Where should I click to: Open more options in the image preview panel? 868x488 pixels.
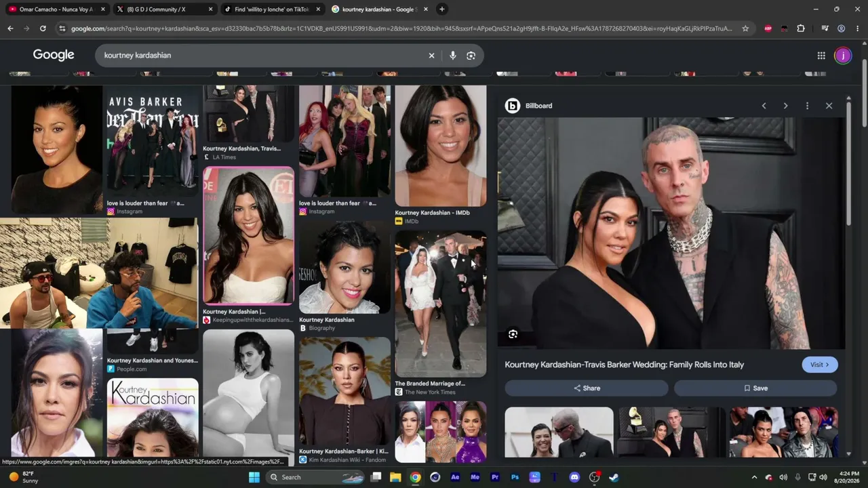coord(807,106)
